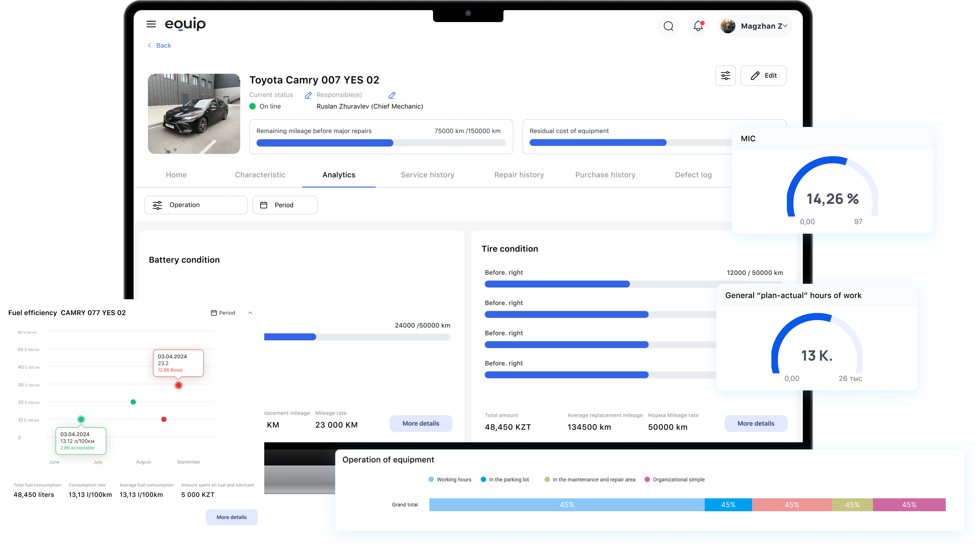
Task: Click the equip logo
Action: [x=185, y=24]
